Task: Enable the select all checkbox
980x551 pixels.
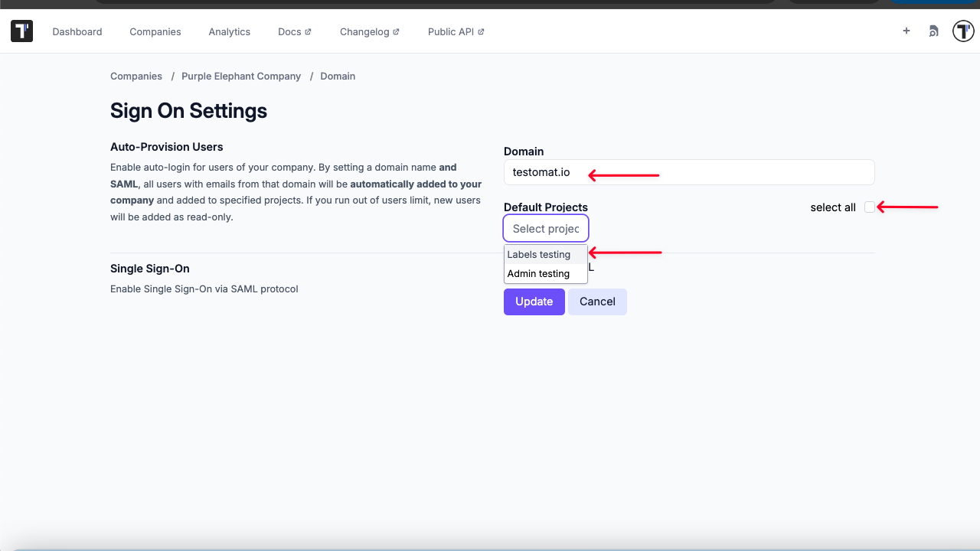Action: point(869,207)
